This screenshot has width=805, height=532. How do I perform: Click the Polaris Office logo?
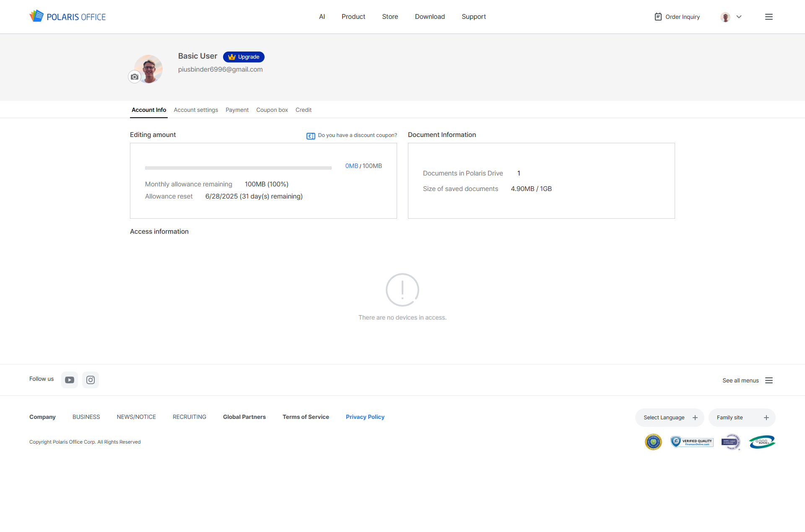(x=68, y=16)
